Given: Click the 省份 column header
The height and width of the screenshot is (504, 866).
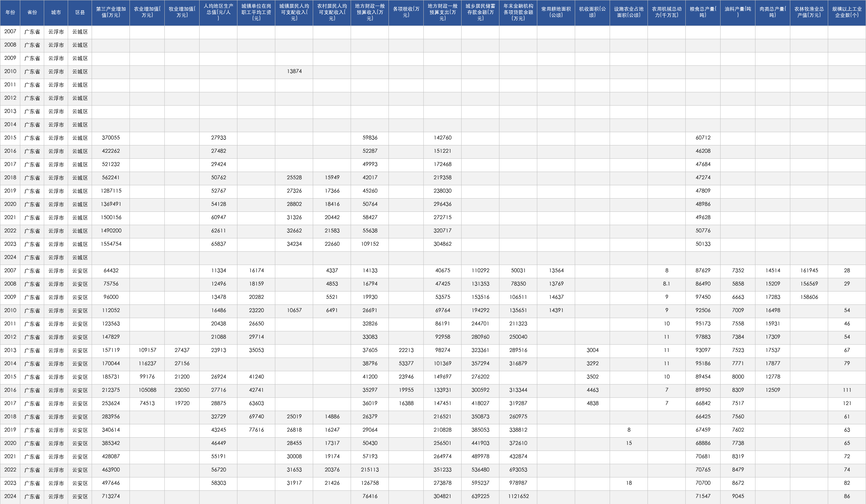Looking at the screenshot, I should pos(32,12).
